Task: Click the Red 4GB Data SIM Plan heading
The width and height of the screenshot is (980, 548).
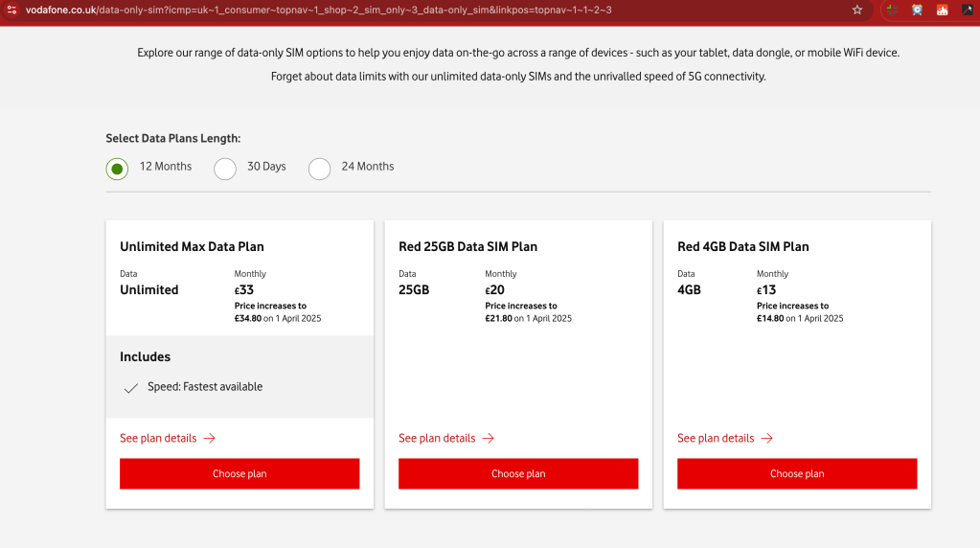Action: pos(743,247)
